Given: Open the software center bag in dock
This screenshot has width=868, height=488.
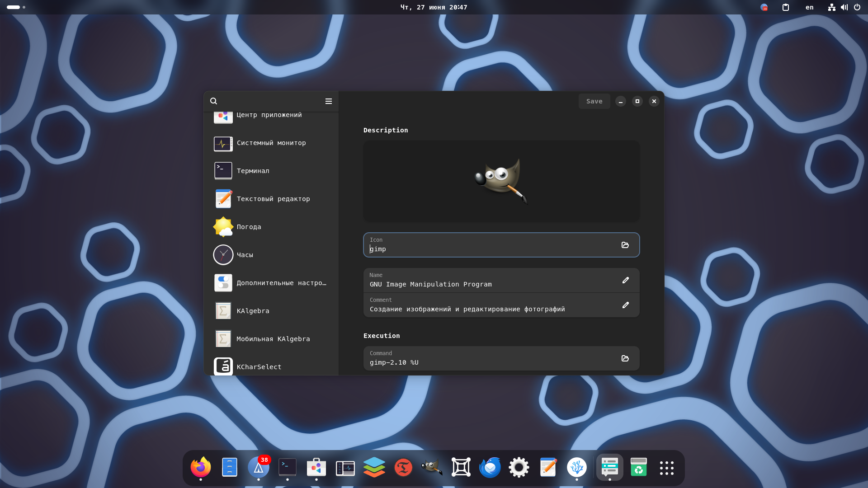Looking at the screenshot, I should point(316,468).
